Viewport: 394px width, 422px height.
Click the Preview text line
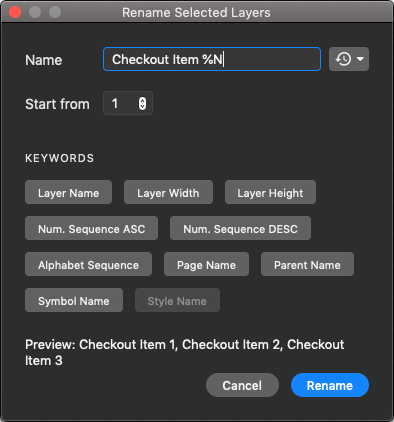tap(185, 352)
